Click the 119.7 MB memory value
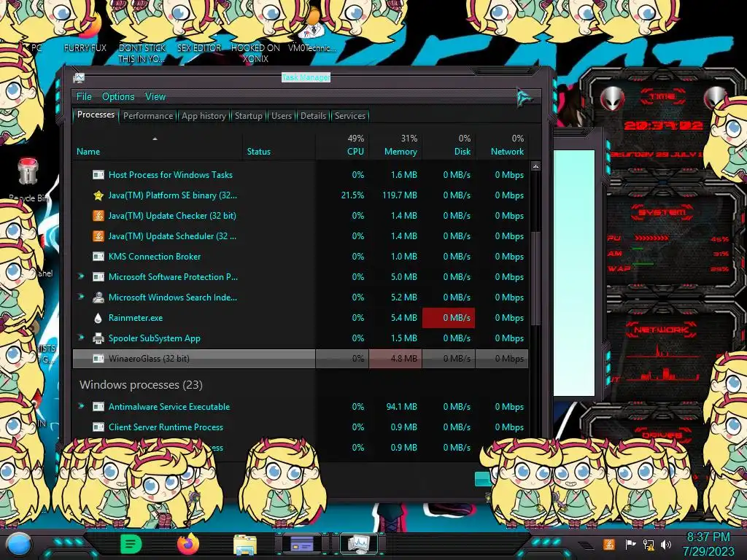Image resolution: width=747 pixels, height=560 pixels. point(399,195)
